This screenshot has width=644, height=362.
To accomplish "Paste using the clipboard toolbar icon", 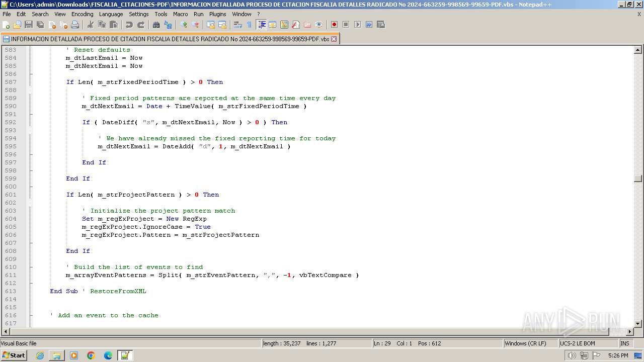I will 114,25.
